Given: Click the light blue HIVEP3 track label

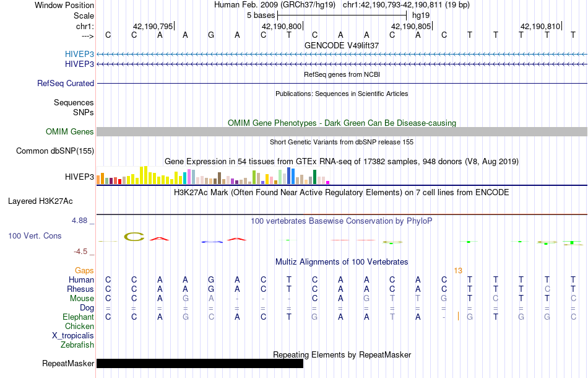Looking at the screenshot, I should (x=79, y=54).
